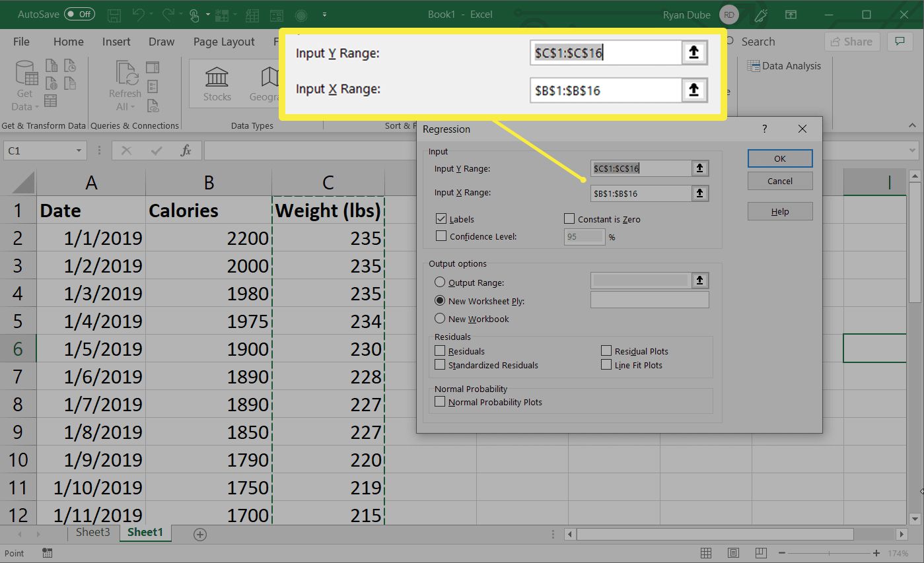924x563 pixels.
Task: Open Customize Quick Access Toolbar dropdown
Action: tap(324, 14)
